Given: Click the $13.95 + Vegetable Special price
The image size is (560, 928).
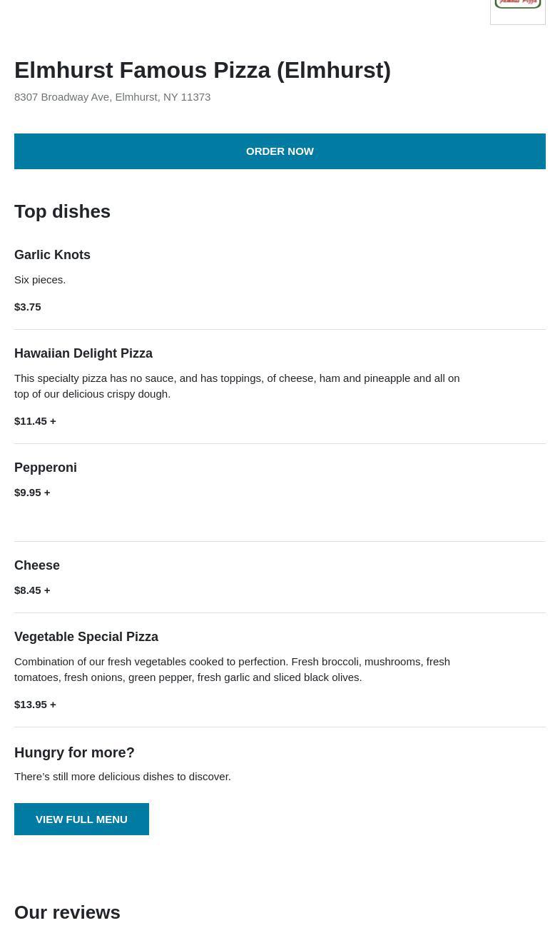Looking at the screenshot, I should pos(35,704).
